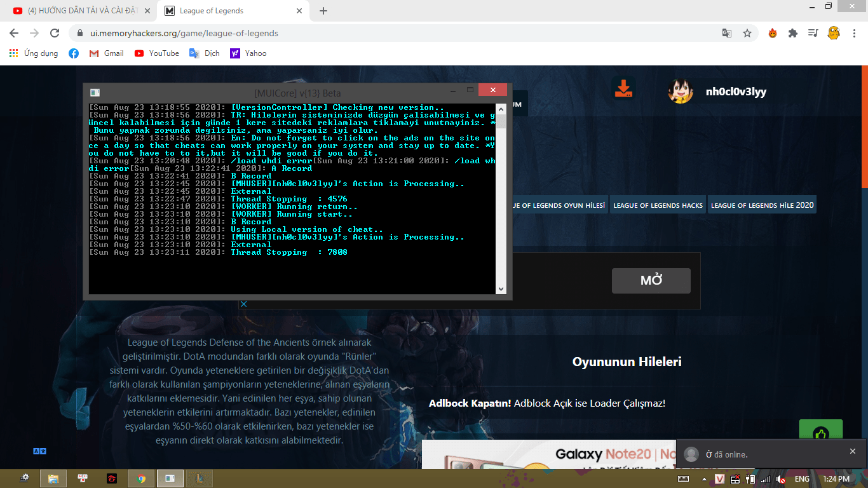Switch to Chrome in the taskbar

(141, 478)
